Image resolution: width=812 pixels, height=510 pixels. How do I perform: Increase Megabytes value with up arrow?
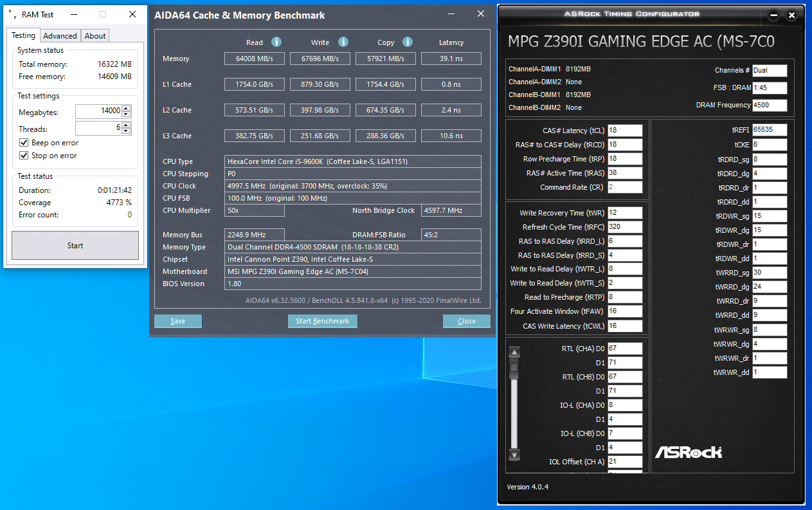pyautogui.click(x=126, y=108)
